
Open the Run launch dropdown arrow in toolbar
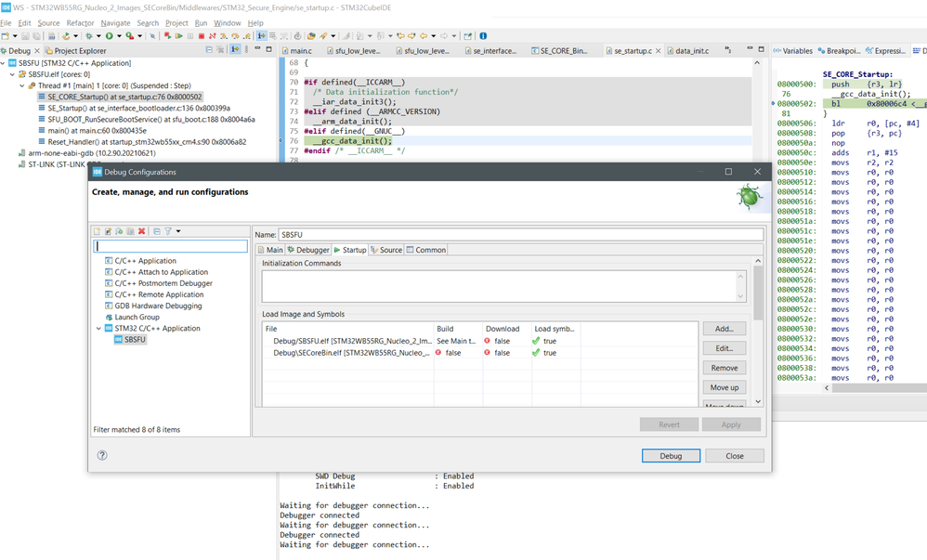coord(119,36)
